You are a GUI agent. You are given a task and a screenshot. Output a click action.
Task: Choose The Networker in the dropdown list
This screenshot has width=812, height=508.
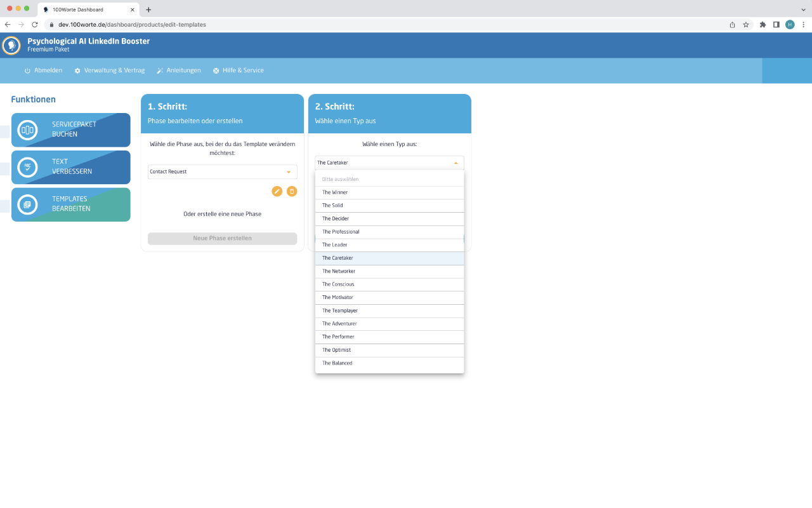pos(390,271)
